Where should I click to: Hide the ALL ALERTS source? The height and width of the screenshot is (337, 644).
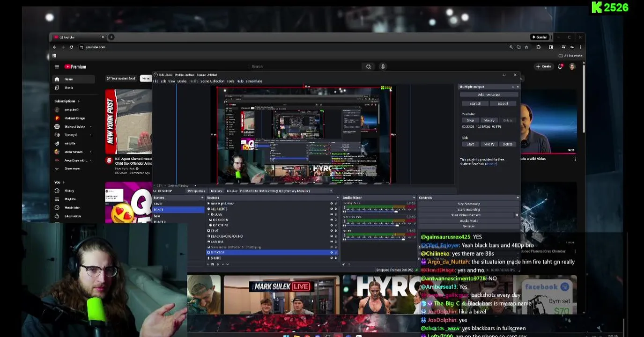click(332, 209)
